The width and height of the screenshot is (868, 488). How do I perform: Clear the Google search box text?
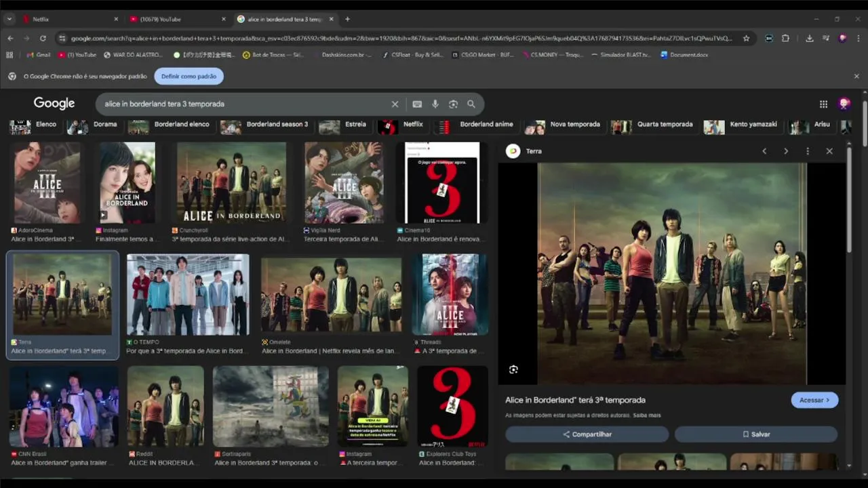click(x=395, y=104)
